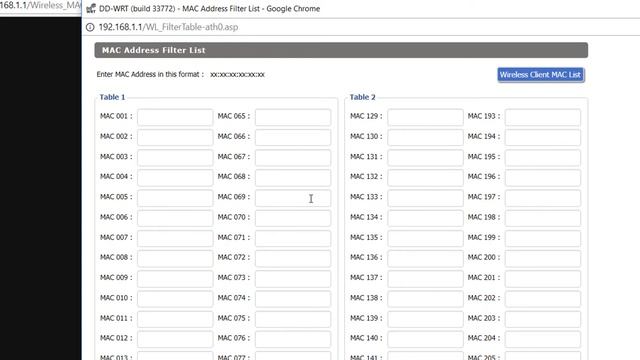Viewport: 640px width, 360px height.
Task: Focus the MAC 066 input field
Action: click(x=293, y=137)
